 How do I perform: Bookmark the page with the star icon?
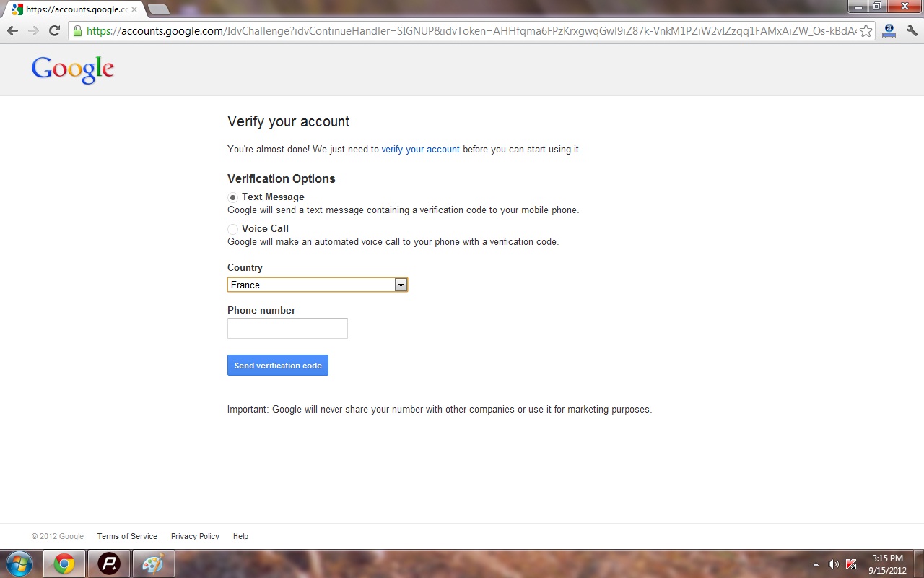866,31
